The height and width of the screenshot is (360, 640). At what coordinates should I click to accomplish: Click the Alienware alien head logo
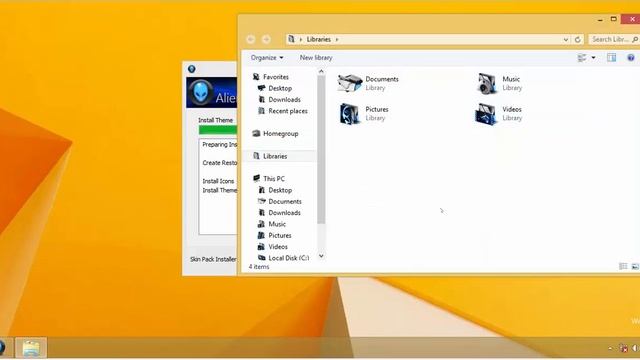pyautogui.click(x=200, y=92)
